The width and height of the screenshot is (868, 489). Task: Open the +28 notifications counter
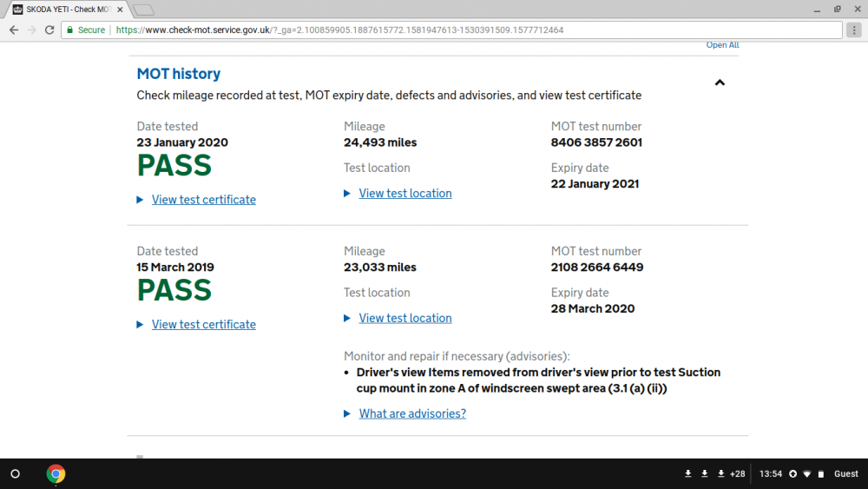pos(737,474)
